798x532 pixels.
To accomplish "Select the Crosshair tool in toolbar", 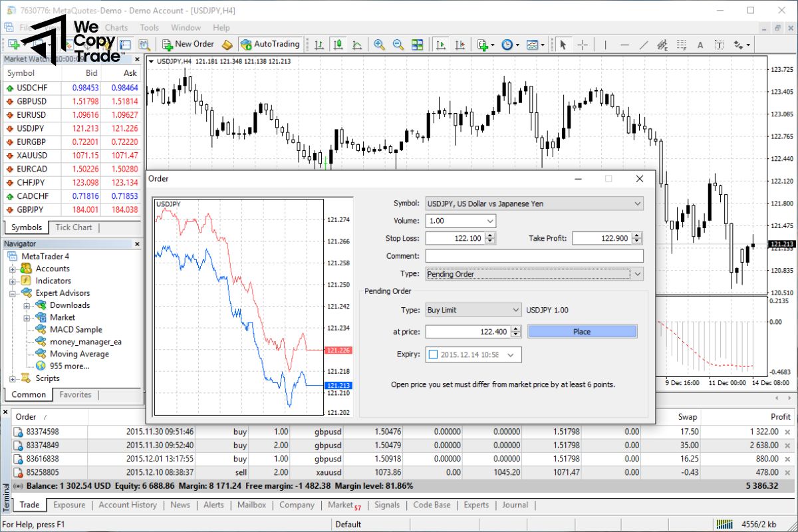I will (x=583, y=45).
